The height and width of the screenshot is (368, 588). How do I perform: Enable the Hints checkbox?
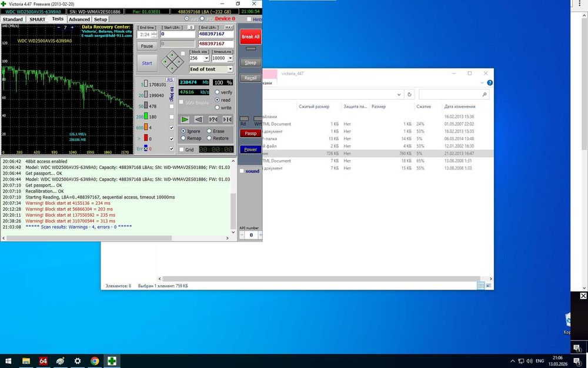(249, 19)
